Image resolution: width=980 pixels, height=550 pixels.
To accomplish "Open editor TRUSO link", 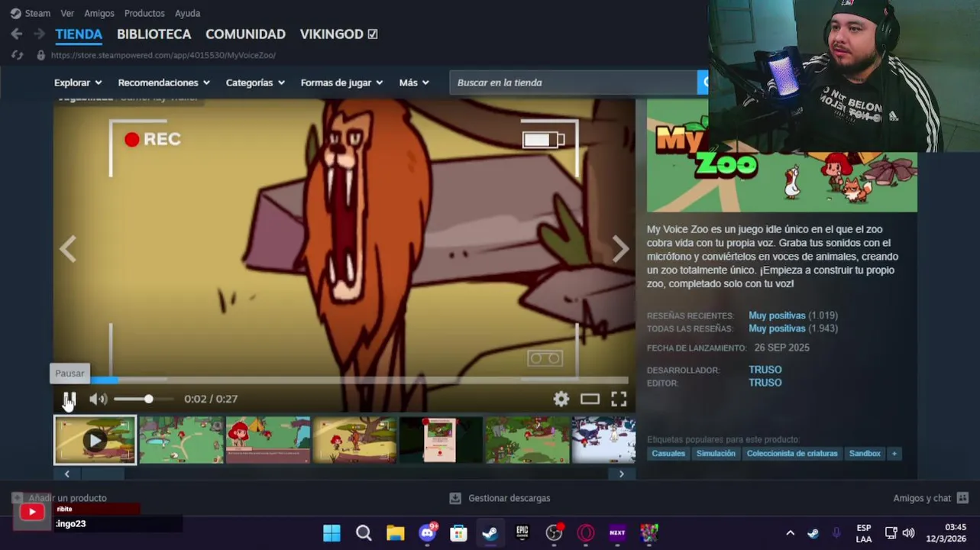I will 765,383.
